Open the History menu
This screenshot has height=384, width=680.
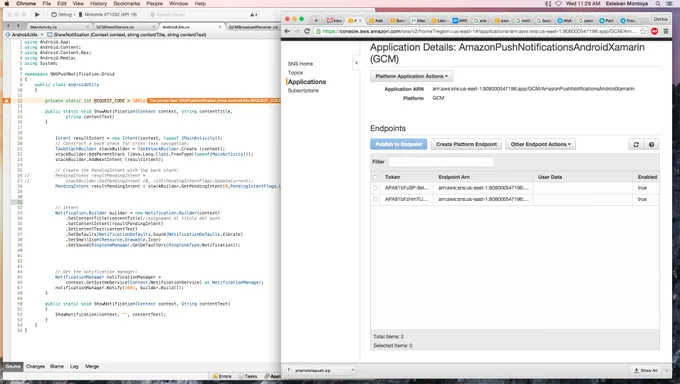tap(98, 3)
